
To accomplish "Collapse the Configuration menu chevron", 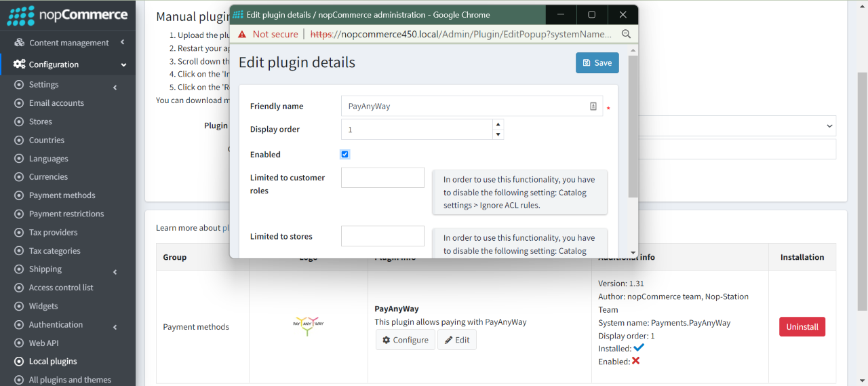I will pos(123,65).
